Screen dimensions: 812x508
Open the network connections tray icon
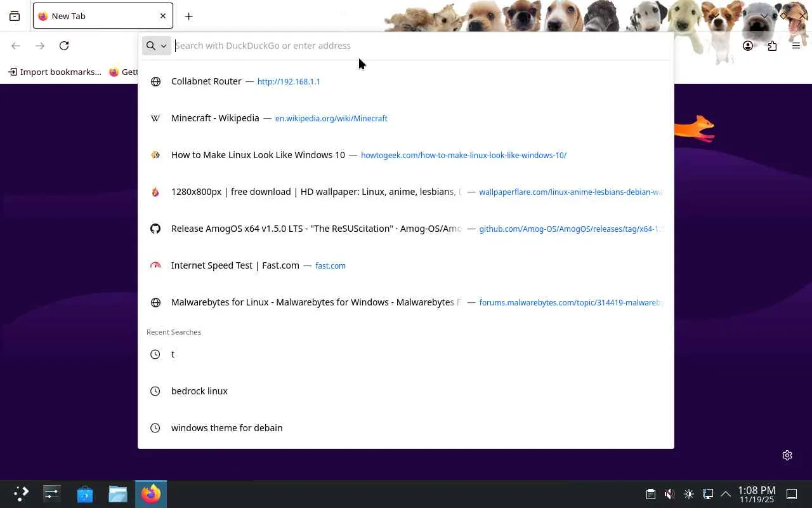[x=708, y=494]
